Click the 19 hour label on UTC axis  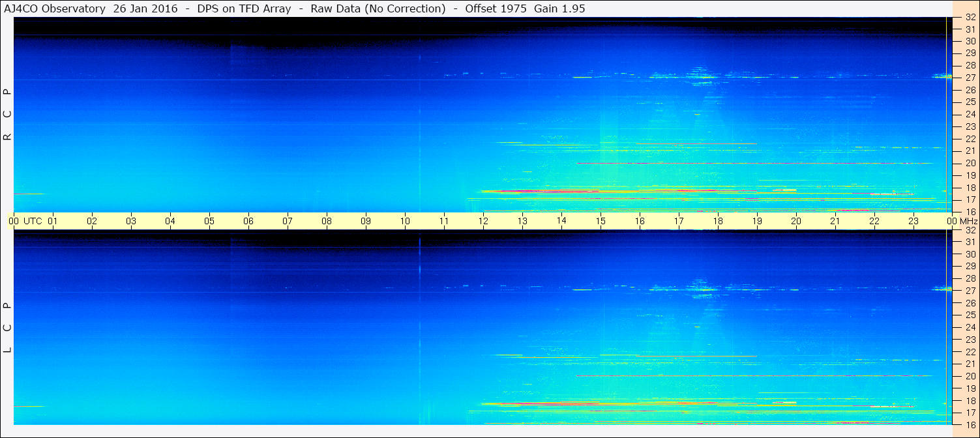pos(757,221)
